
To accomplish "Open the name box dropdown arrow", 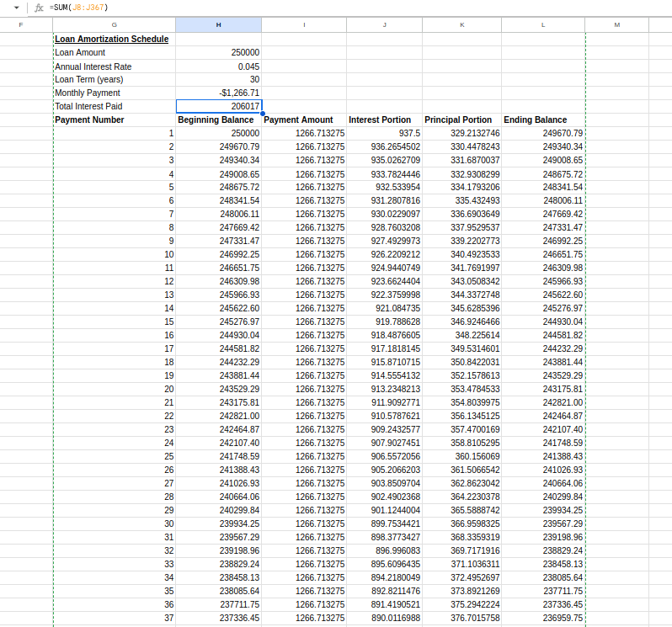I will point(16,8).
